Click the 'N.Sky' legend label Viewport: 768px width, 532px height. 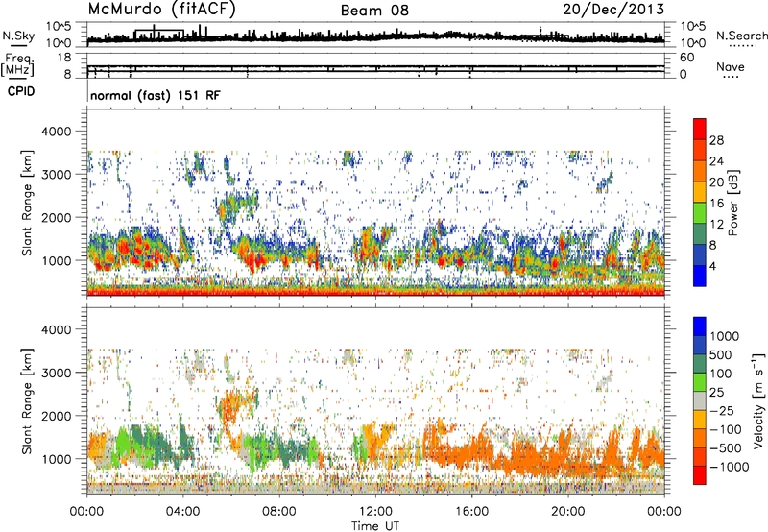point(18,36)
